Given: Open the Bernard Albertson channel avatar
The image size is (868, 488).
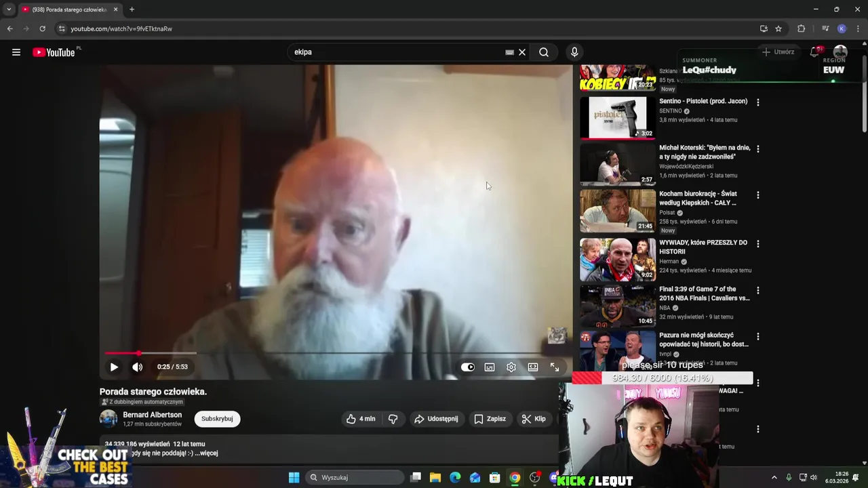Looking at the screenshot, I should click(x=108, y=419).
